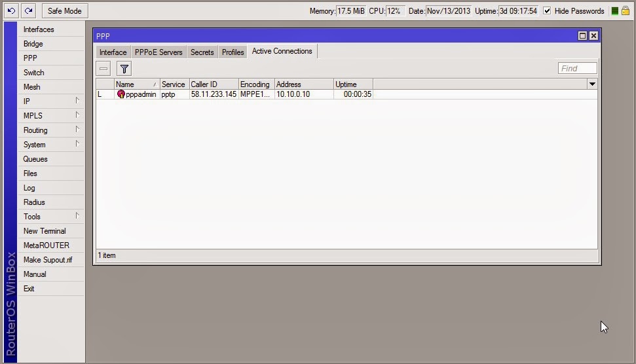Viewport: 636px width, 364px height.
Task: Open Log in the sidebar
Action: [51, 188]
